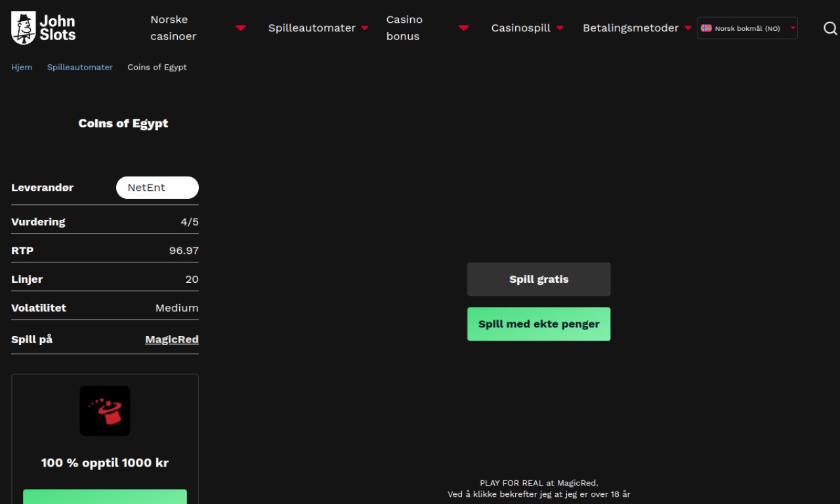Open the Norske casinoer menu
This screenshot has width=840, height=504.
pos(173,28)
